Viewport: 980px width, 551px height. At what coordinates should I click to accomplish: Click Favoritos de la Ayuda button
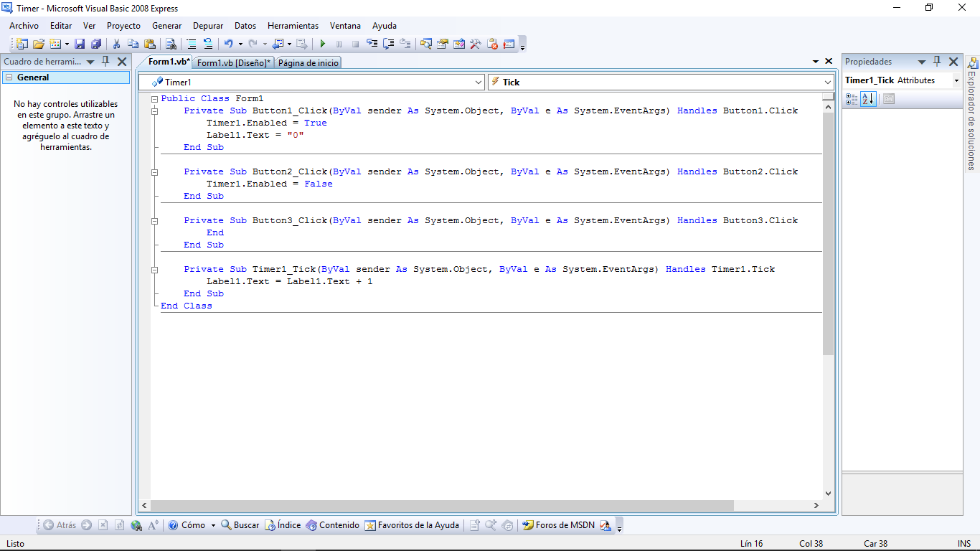(412, 525)
